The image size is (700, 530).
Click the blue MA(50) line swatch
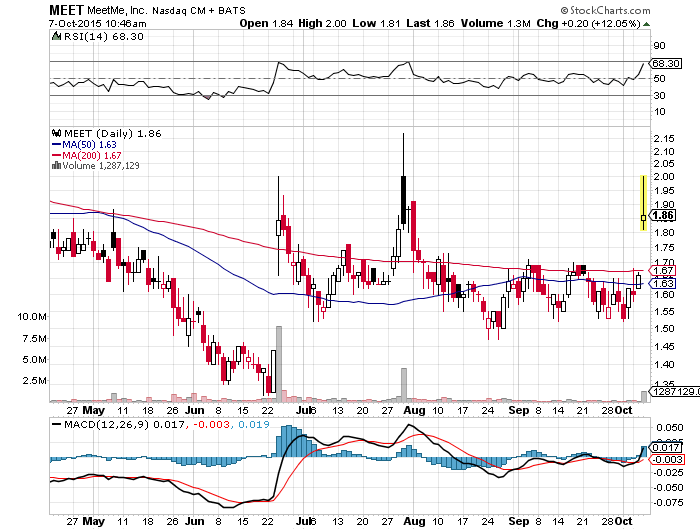coord(56,145)
